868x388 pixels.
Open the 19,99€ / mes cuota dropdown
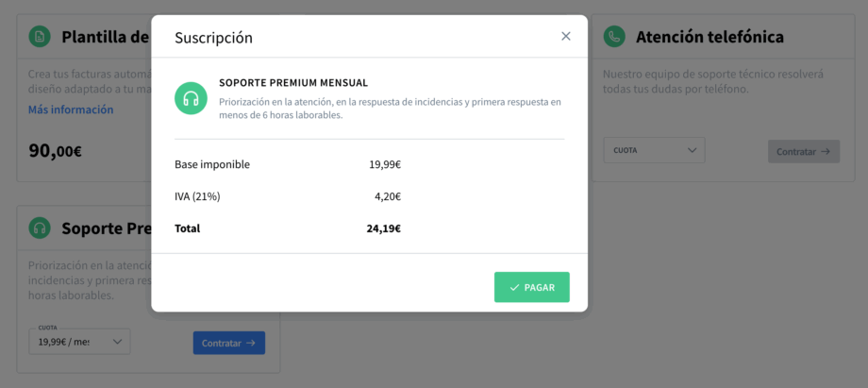tap(79, 342)
